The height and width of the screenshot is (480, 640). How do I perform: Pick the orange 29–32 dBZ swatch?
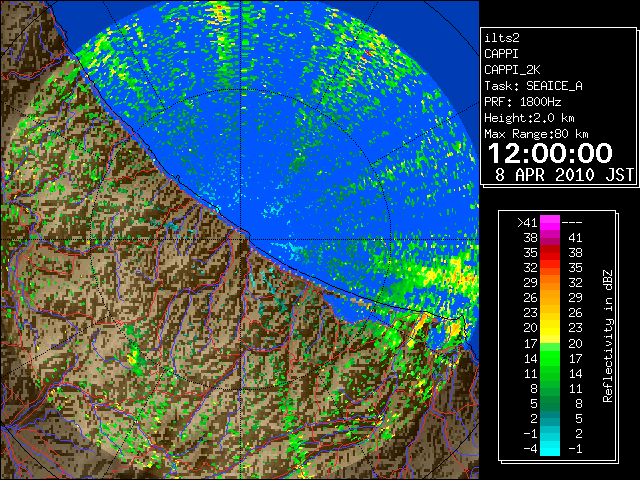[550, 283]
